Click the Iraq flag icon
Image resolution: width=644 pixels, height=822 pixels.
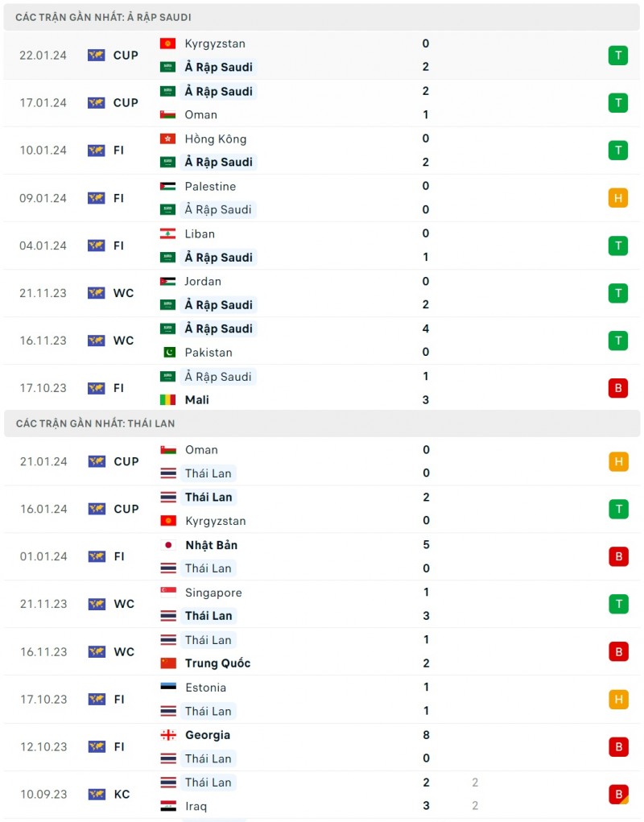167,805
